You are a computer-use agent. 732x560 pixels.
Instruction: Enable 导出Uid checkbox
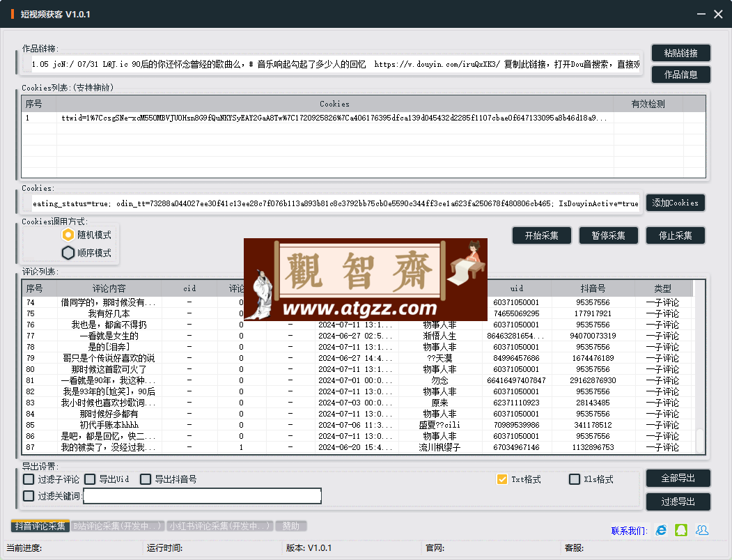pos(90,479)
